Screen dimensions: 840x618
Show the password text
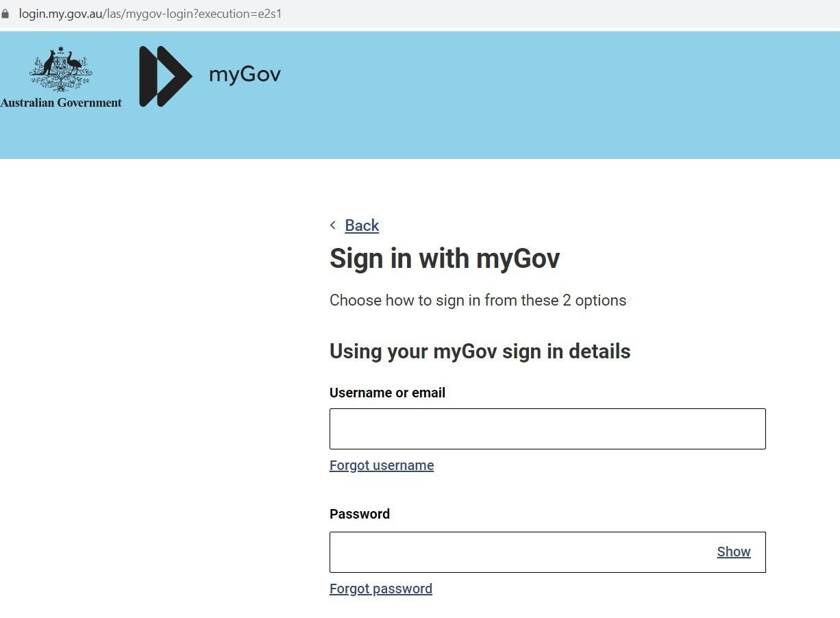point(734,552)
